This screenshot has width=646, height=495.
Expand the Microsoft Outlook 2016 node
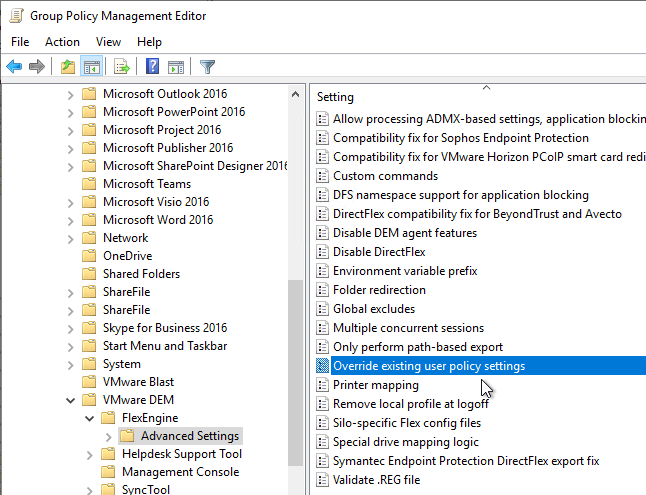[x=70, y=95]
